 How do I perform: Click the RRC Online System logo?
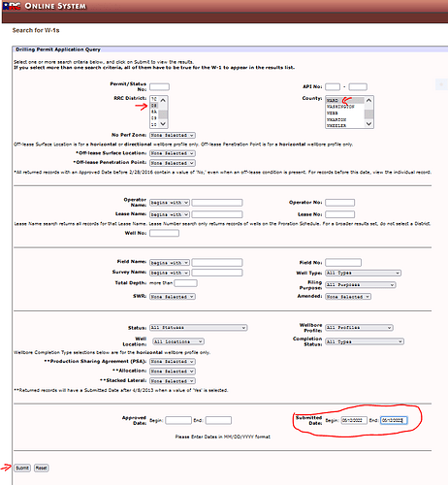tap(12, 6)
